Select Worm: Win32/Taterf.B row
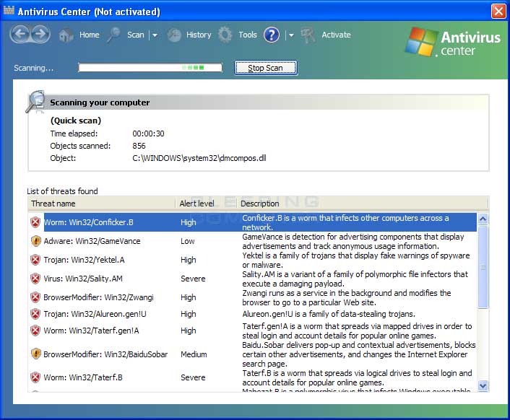Viewport: 510px width, 420px height. click(x=253, y=377)
